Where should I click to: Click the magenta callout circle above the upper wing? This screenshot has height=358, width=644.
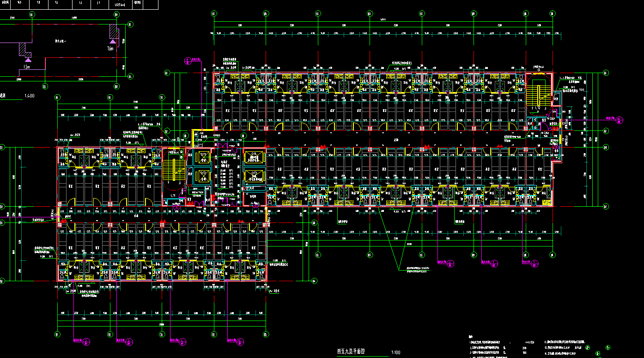point(187,60)
